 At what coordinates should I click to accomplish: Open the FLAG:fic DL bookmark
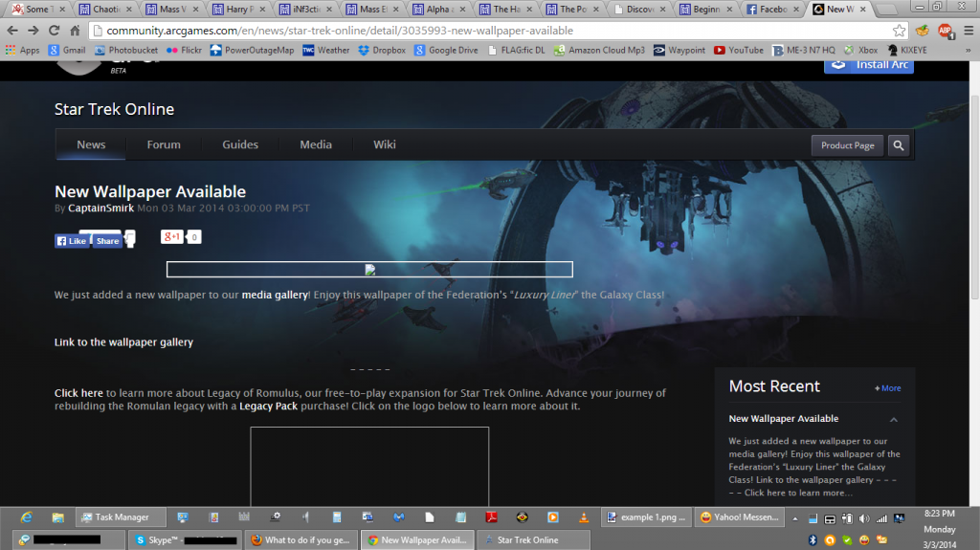(x=516, y=50)
